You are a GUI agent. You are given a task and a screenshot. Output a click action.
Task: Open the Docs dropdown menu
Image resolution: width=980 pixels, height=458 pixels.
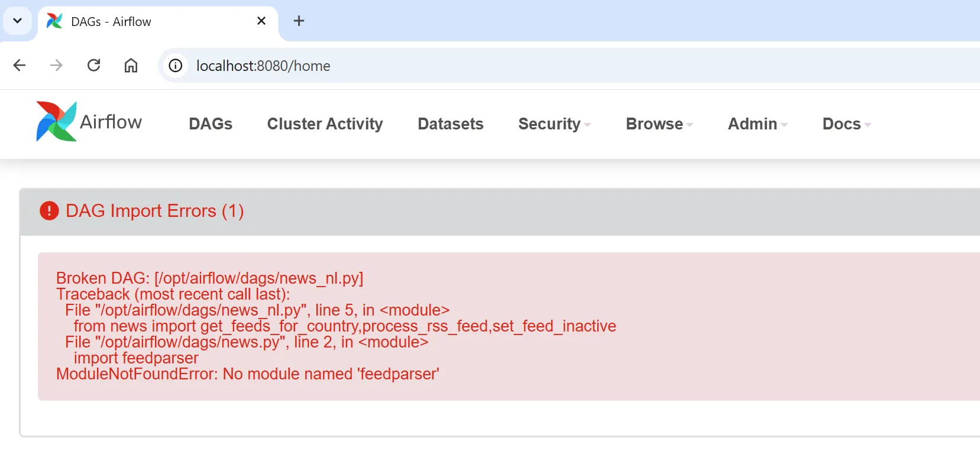(846, 124)
